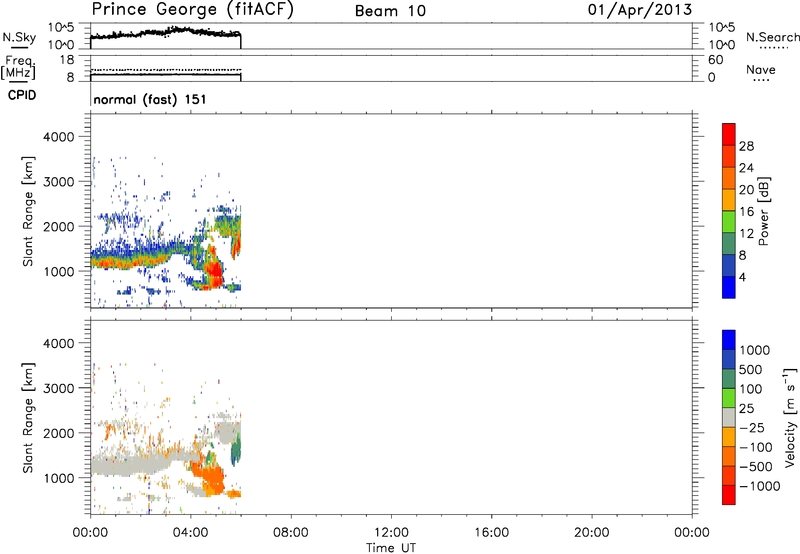Click the red top segment of power colorbar
The height and width of the screenshot is (554, 800).
[729, 134]
